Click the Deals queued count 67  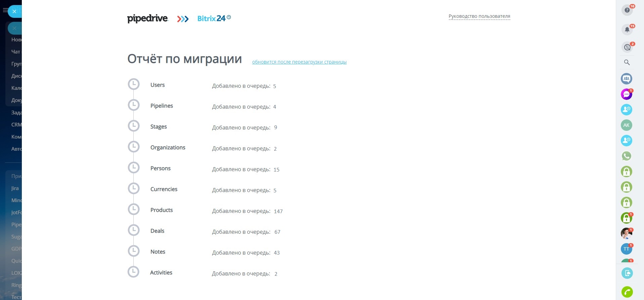click(277, 232)
